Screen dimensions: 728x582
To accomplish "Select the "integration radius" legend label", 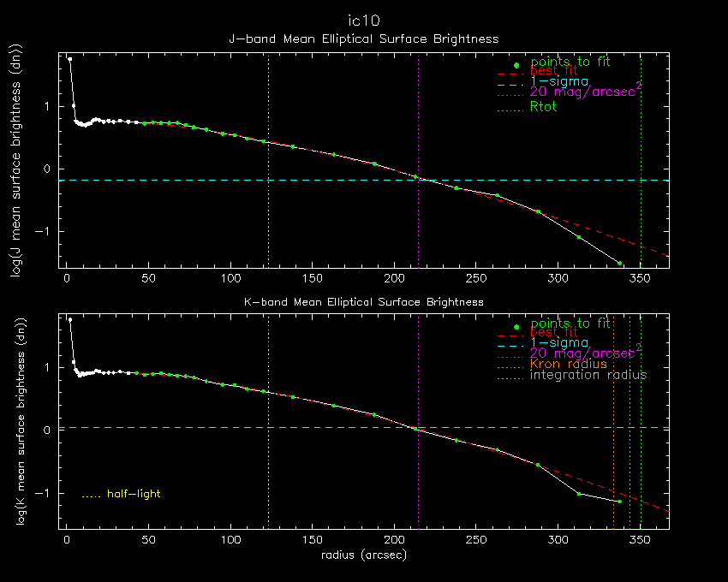I will pos(588,375).
